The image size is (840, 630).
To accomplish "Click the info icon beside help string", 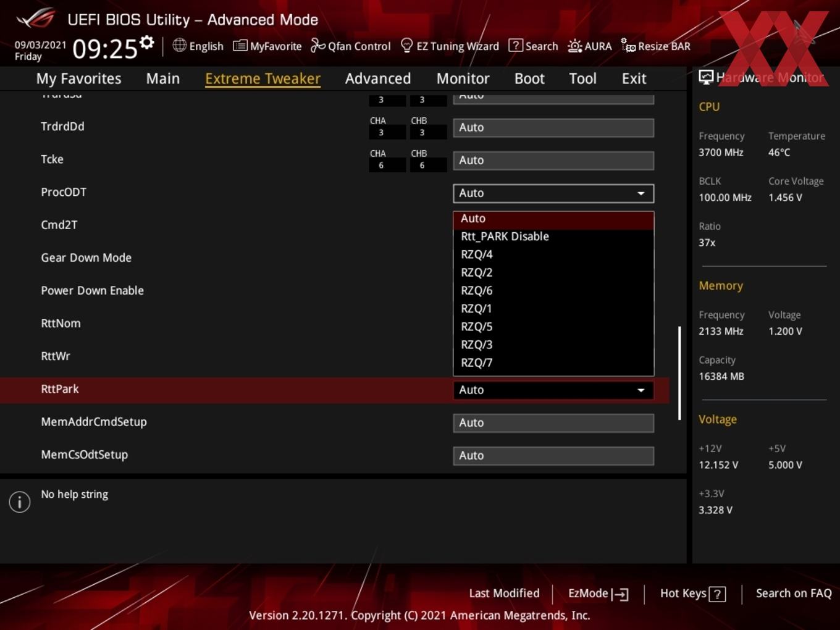I will (x=20, y=502).
